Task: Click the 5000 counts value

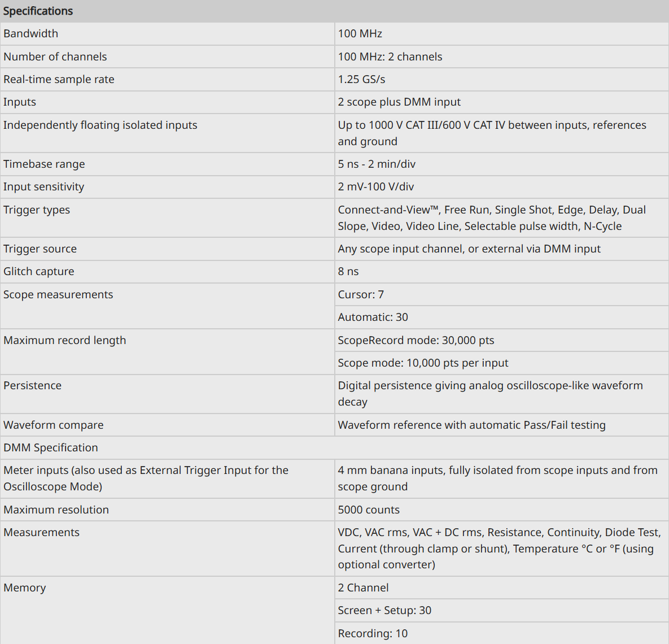Action: pos(369,510)
